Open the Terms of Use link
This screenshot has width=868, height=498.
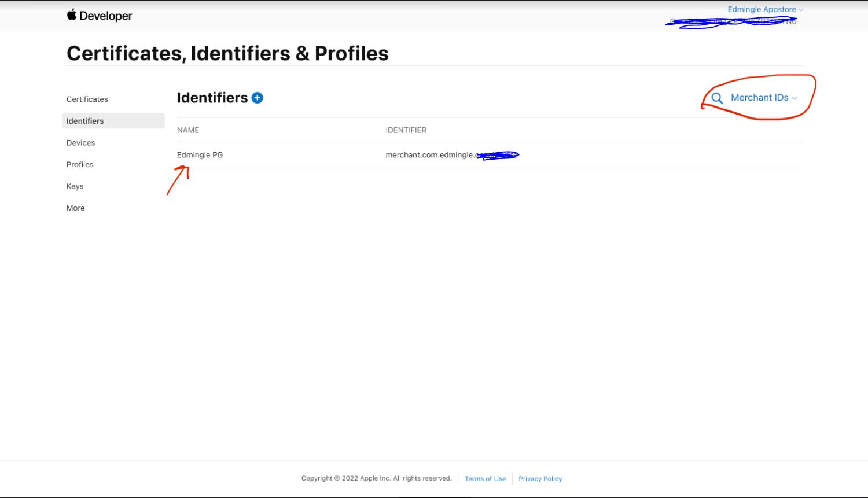point(485,479)
